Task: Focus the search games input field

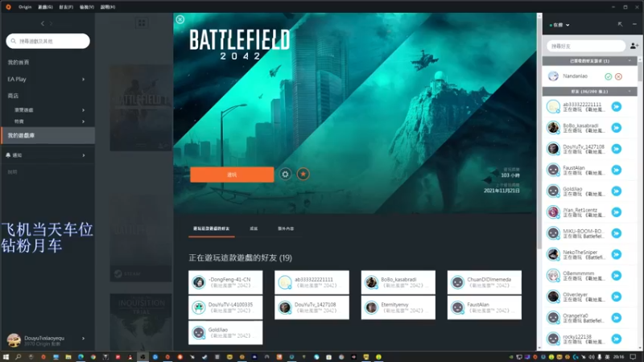Action: click(47, 41)
